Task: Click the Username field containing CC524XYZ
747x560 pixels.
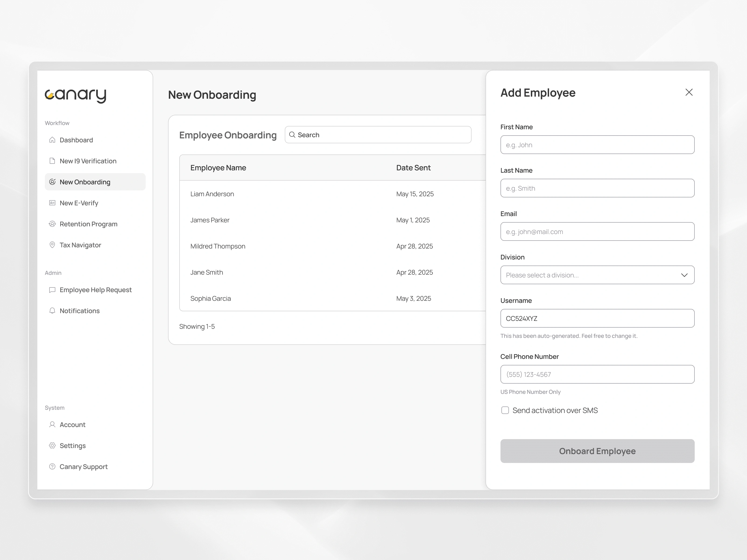Action: coord(597,318)
